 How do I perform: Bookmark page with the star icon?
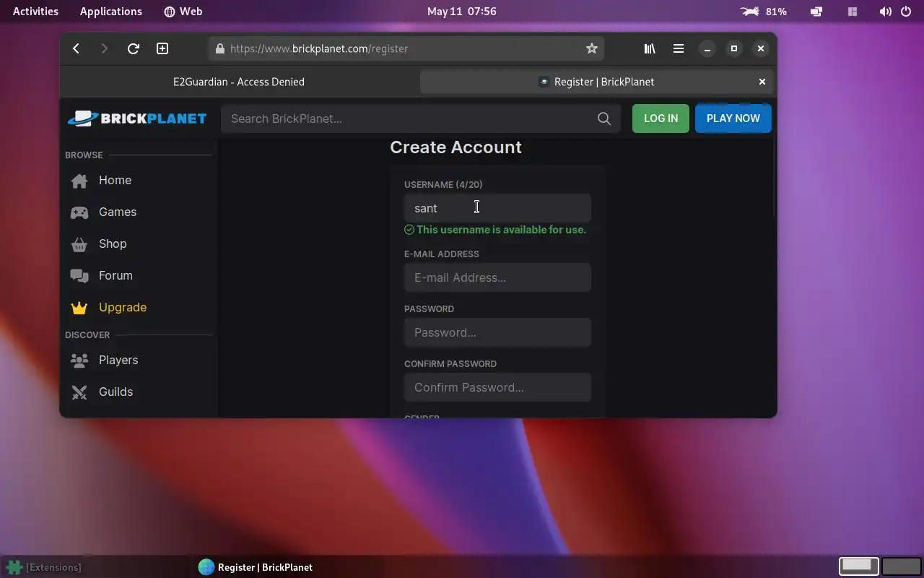click(592, 48)
